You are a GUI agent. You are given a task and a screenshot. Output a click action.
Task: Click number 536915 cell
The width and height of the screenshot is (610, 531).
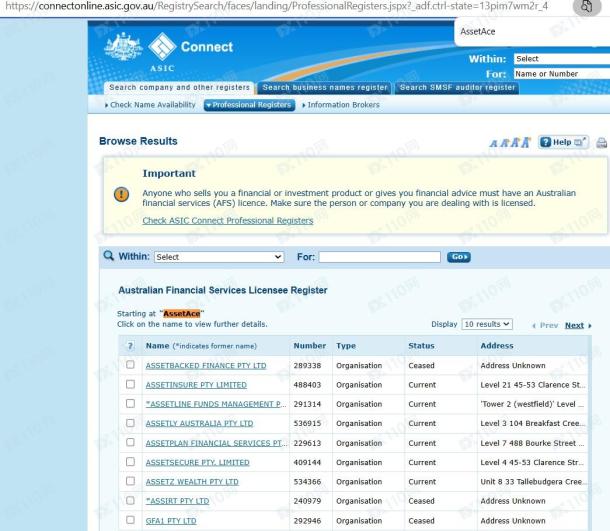pyautogui.click(x=307, y=424)
